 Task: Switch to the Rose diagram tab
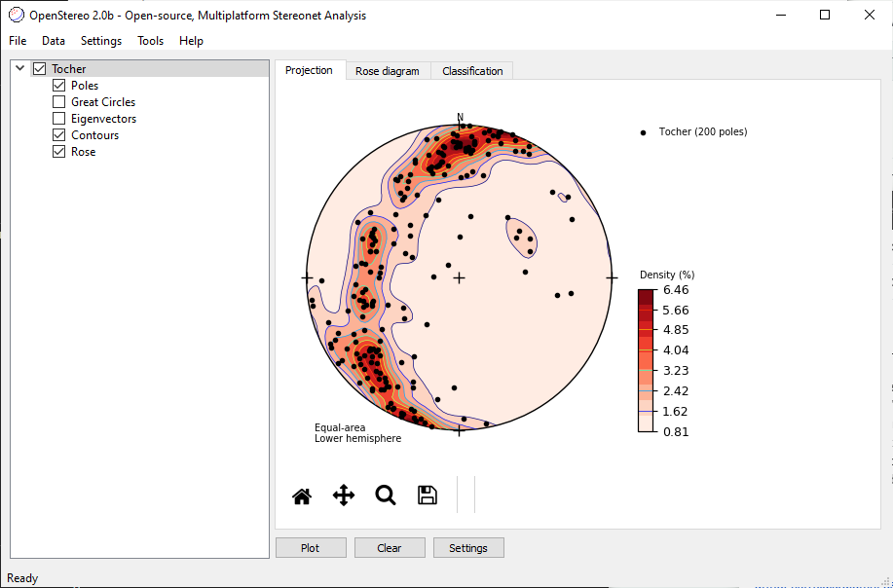388,71
